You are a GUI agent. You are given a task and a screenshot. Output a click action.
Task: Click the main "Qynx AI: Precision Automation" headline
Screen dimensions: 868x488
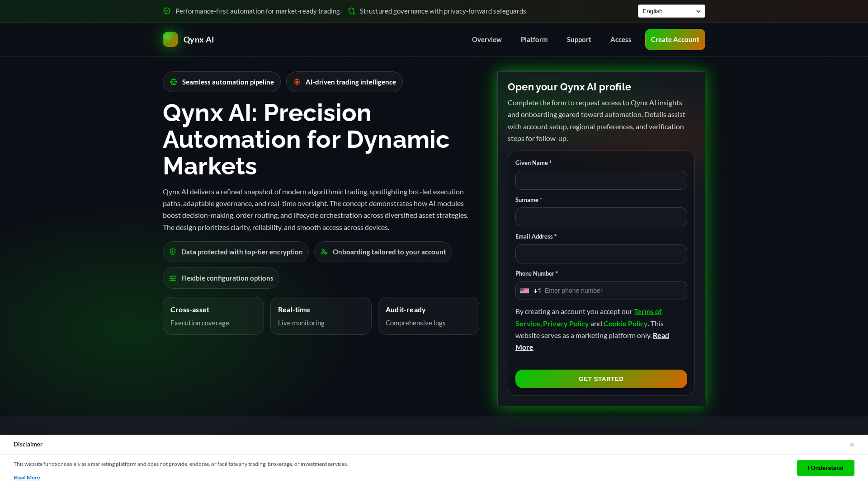click(306, 139)
